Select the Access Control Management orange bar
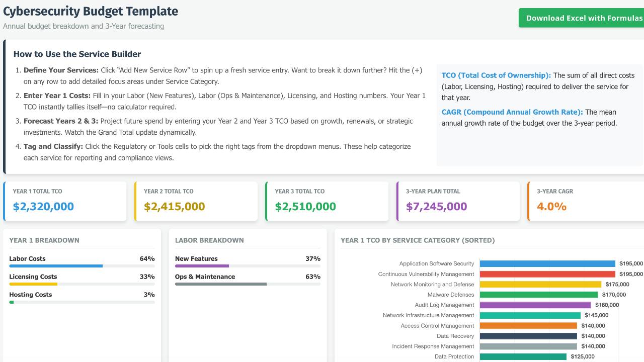644x362 pixels. [x=528, y=326]
